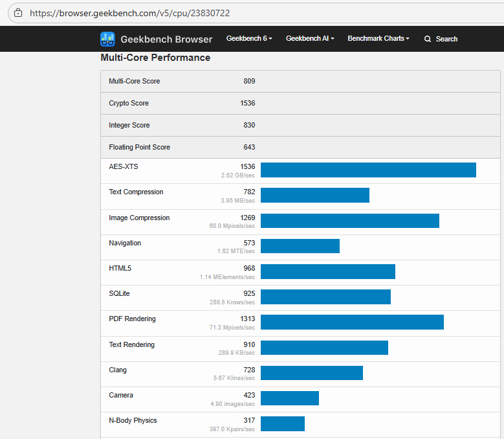The height and width of the screenshot is (439, 504).
Task: Expand the Benchmark Charts dropdown
Action: point(378,39)
